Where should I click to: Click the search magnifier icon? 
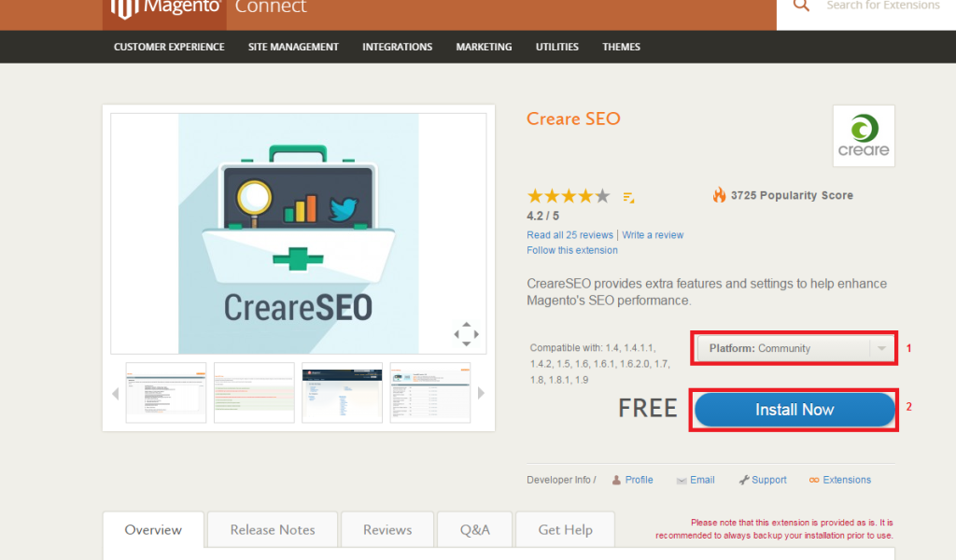tap(801, 6)
